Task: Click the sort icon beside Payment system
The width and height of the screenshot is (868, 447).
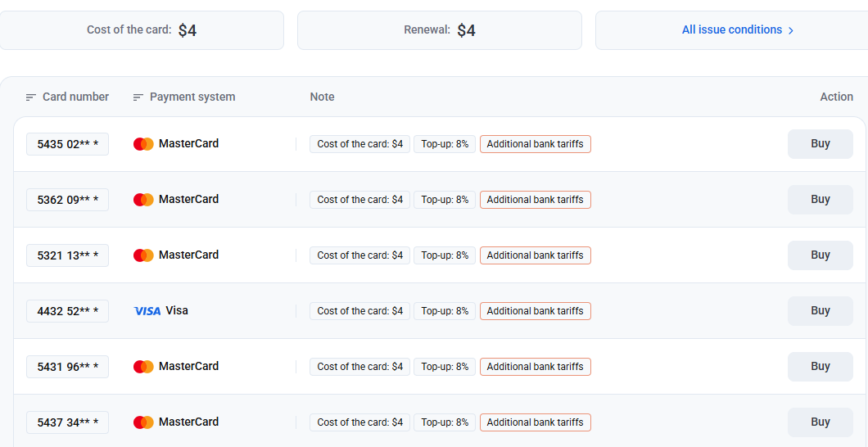Action: coord(138,97)
